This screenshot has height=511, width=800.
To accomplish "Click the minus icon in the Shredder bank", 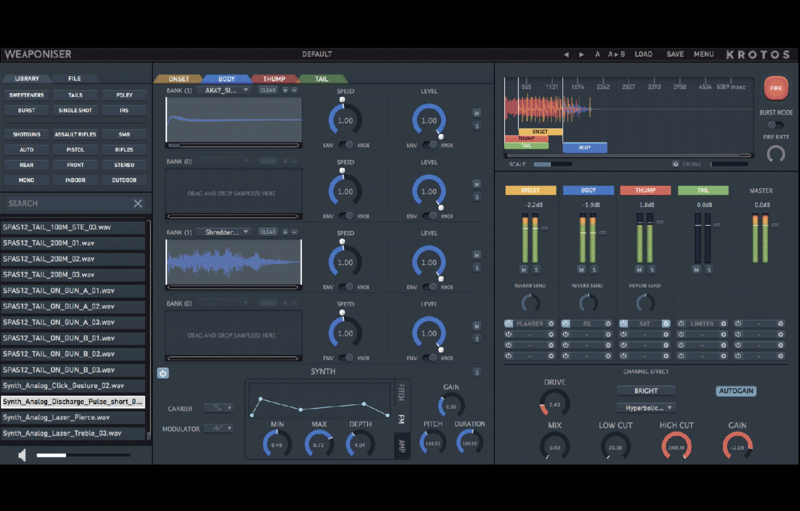I will point(294,232).
